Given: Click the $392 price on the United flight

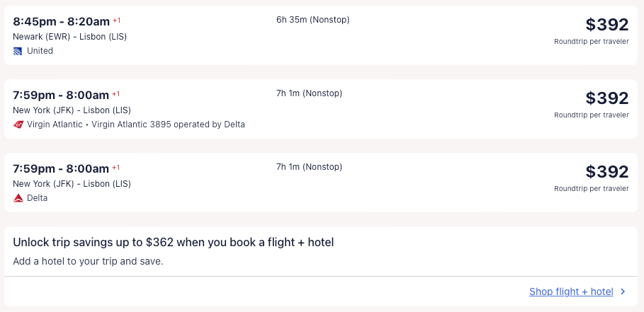Looking at the screenshot, I should tap(606, 25).
